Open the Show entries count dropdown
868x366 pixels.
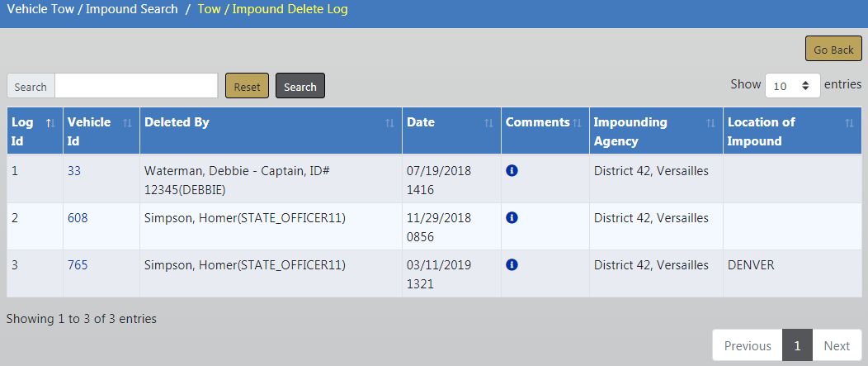pyautogui.click(x=792, y=86)
